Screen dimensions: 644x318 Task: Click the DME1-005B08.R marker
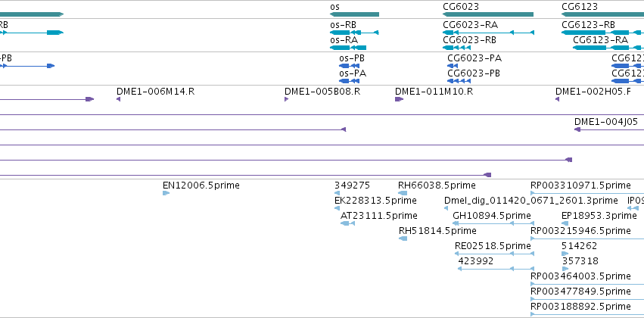286,99
